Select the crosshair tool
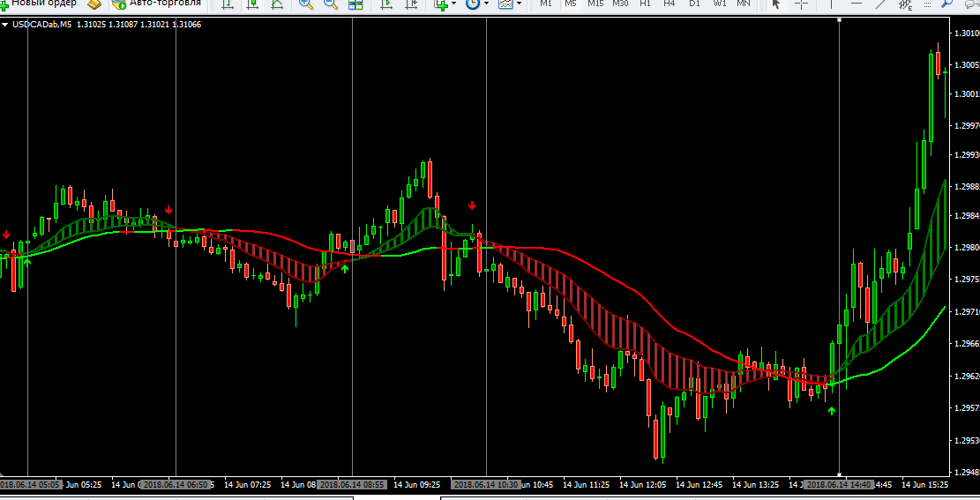The width and height of the screenshot is (980, 500). coord(801,4)
